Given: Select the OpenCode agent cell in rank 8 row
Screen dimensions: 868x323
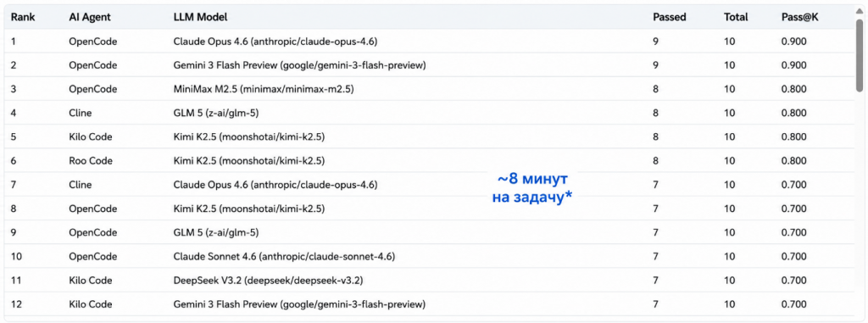Looking at the screenshot, I should [93, 209].
